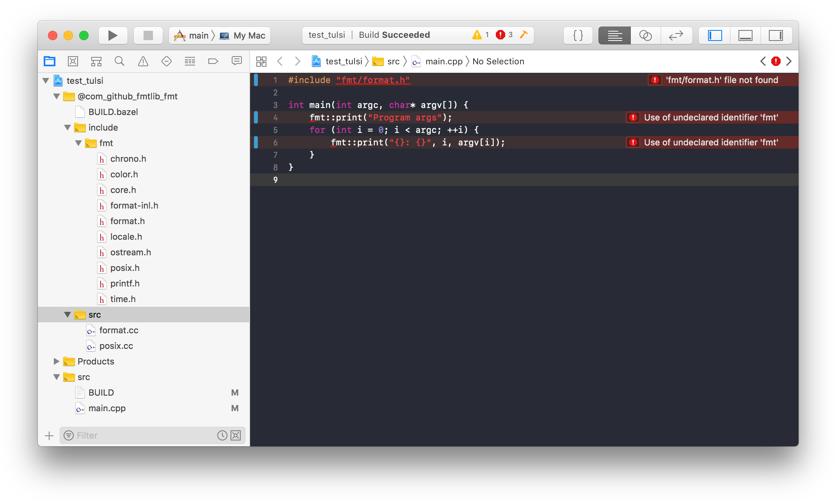
Task: Click main.cpp in the jump bar
Action: [437, 61]
